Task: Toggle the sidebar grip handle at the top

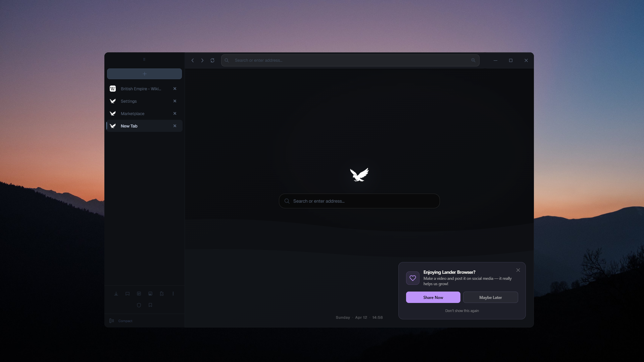Action: [x=144, y=59]
